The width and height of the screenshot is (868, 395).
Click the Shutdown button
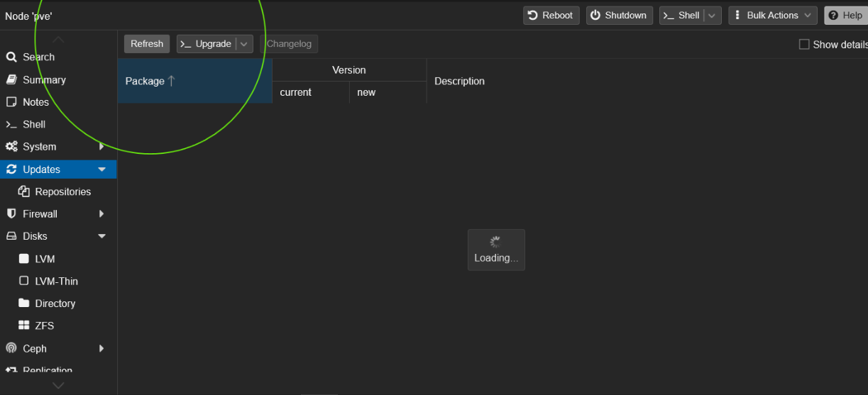click(x=620, y=16)
